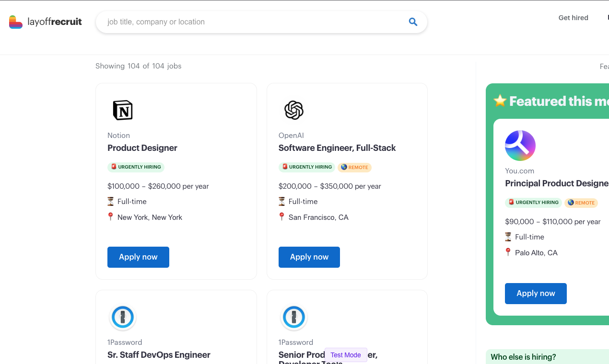Click location pin icon next to San Francisco
The height and width of the screenshot is (364, 609).
point(282,217)
